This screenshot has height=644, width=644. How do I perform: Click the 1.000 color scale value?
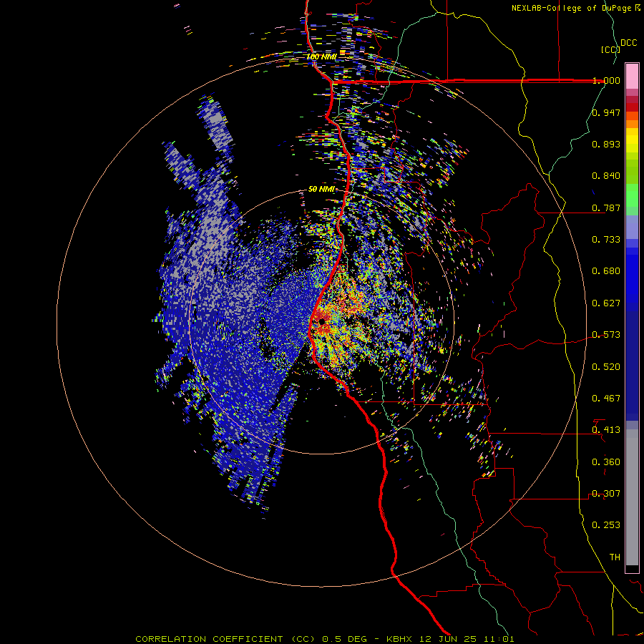[x=606, y=80]
